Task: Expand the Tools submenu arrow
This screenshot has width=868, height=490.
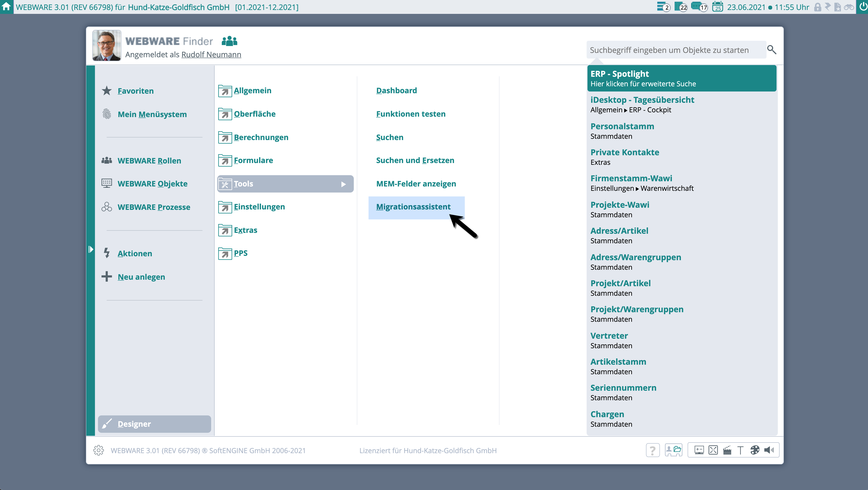Action: 343,184
